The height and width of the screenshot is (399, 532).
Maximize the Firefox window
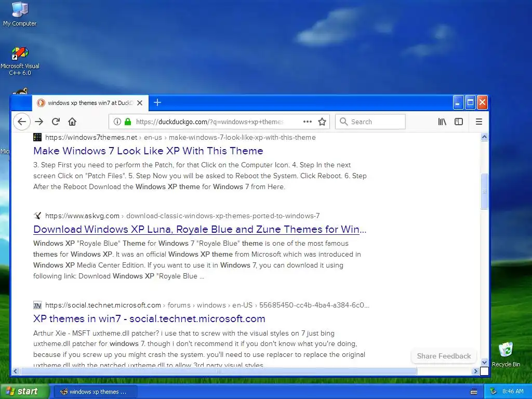tap(470, 102)
